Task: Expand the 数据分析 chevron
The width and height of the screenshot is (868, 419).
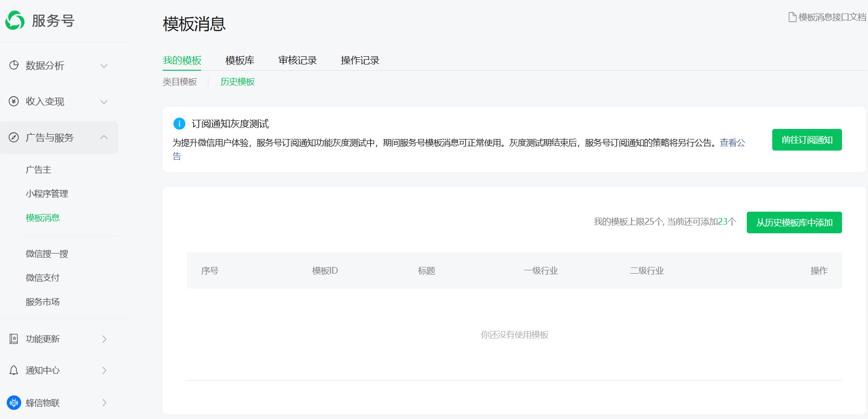Action: 104,65
